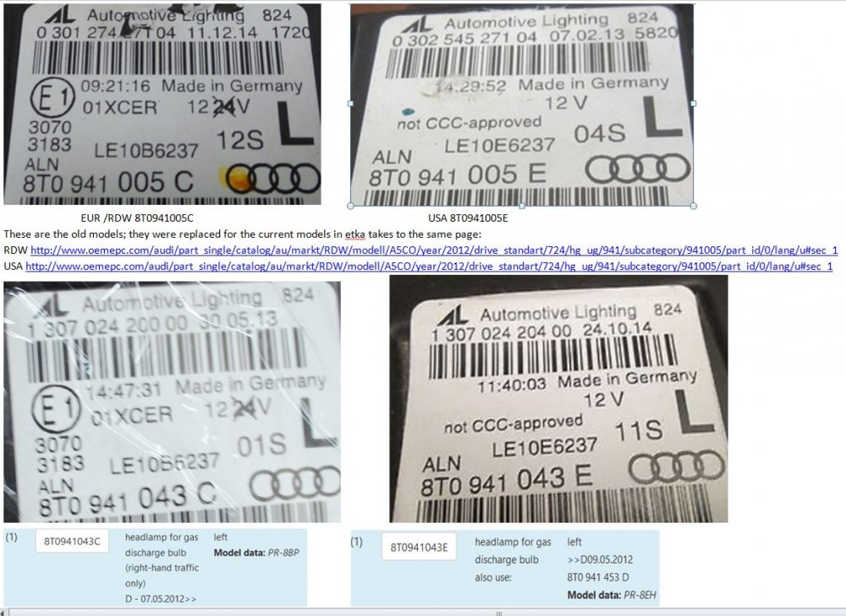846x616 pixels.
Task: Click the PR-8EH model data text
Action: (x=640, y=596)
